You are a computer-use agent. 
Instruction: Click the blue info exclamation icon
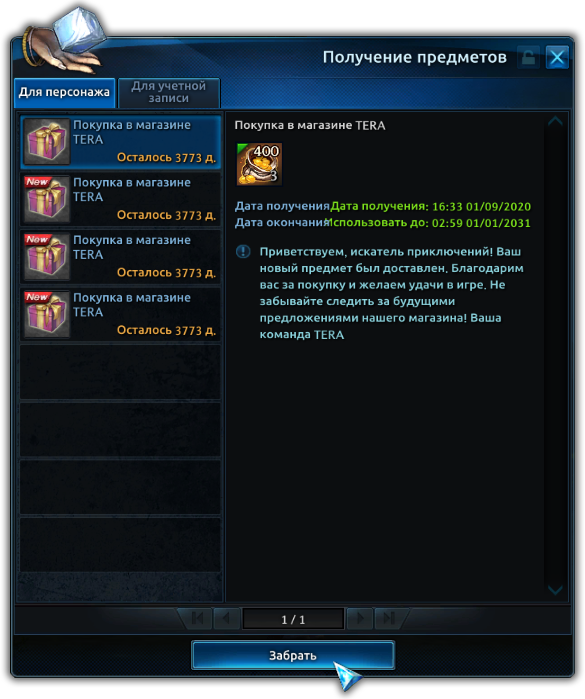(243, 251)
